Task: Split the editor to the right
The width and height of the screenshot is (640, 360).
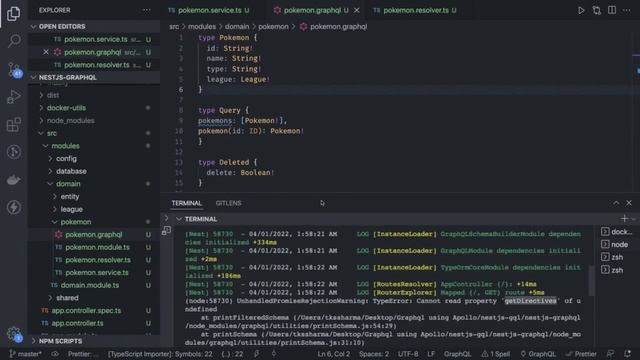Action: click(x=612, y=10)
